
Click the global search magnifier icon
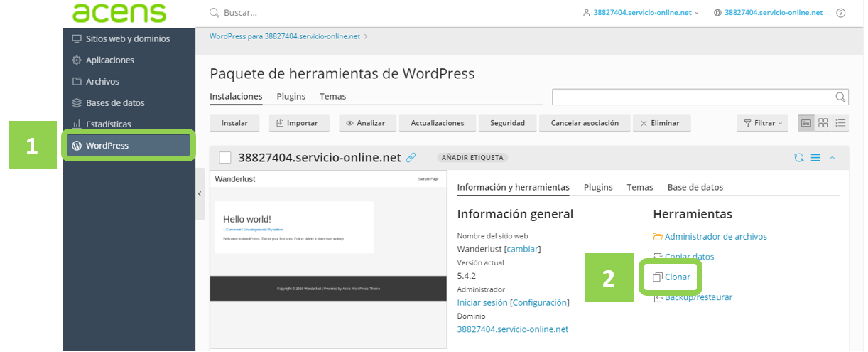click(215, 13)
